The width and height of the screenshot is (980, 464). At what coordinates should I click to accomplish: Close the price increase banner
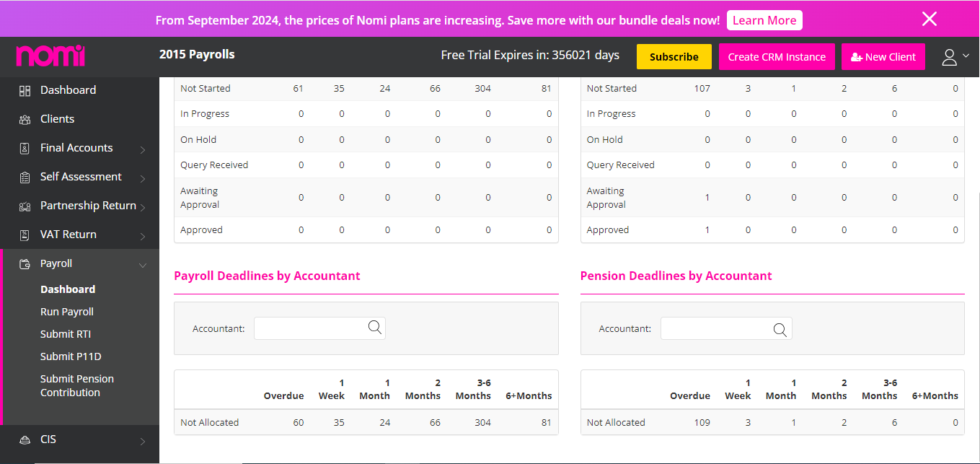point(930,19)
